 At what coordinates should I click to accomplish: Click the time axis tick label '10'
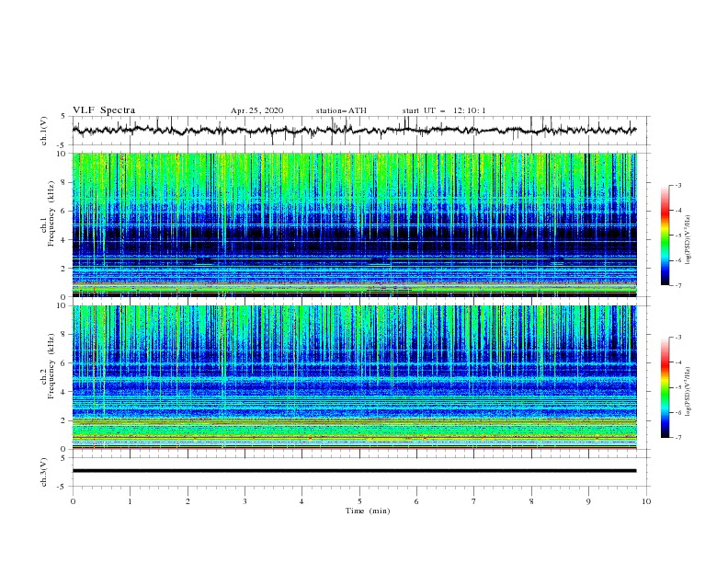click(646, 501)
